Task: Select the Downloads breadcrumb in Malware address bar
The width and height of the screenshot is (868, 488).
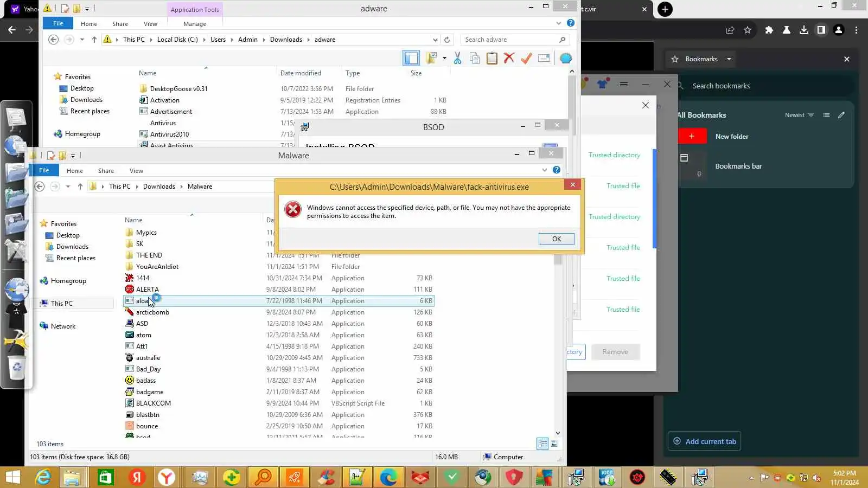Action: pos(159,187)
